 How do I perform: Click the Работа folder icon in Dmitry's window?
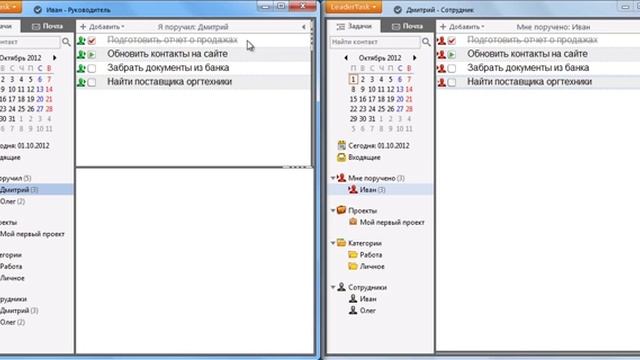coord(353,254)
